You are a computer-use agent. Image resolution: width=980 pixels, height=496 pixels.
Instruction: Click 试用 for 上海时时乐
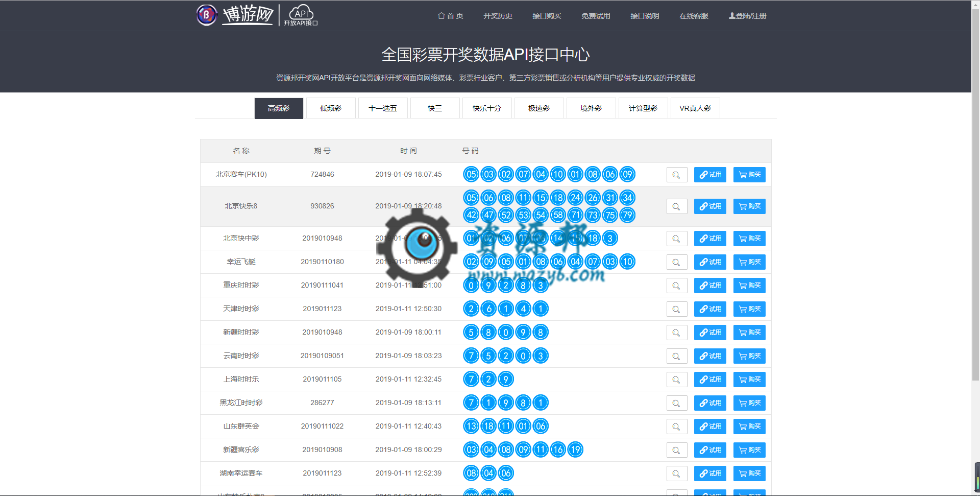[710, 380]
